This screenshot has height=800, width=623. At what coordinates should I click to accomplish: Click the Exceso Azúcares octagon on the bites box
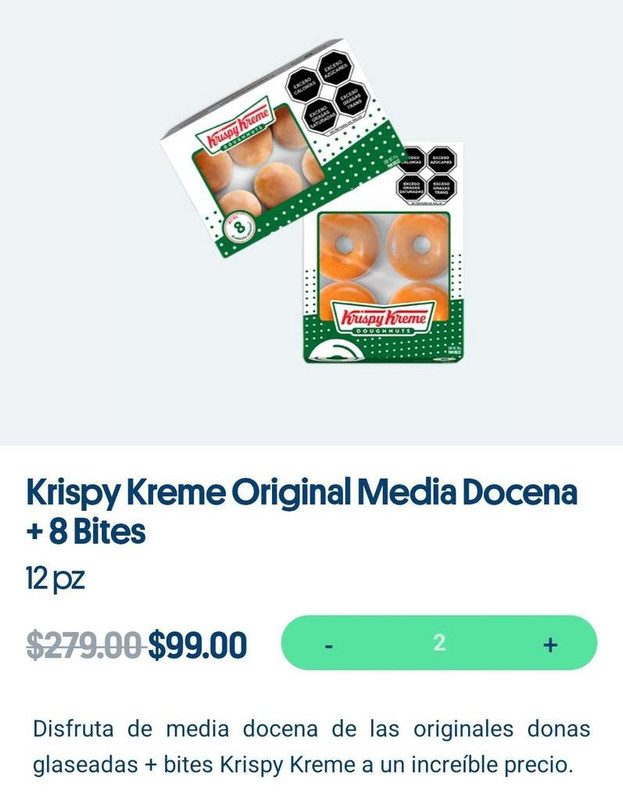(x=334, y=68)
